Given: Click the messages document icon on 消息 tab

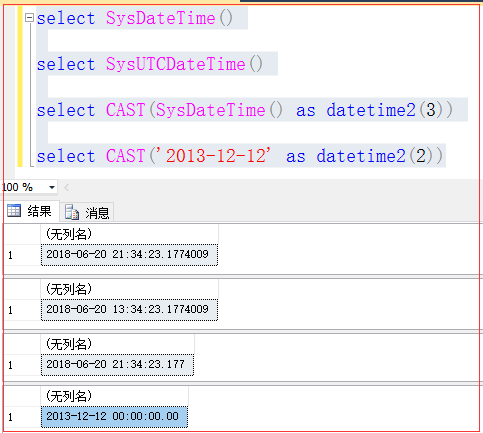Looking at the screenshot, I should click(72, 212).
